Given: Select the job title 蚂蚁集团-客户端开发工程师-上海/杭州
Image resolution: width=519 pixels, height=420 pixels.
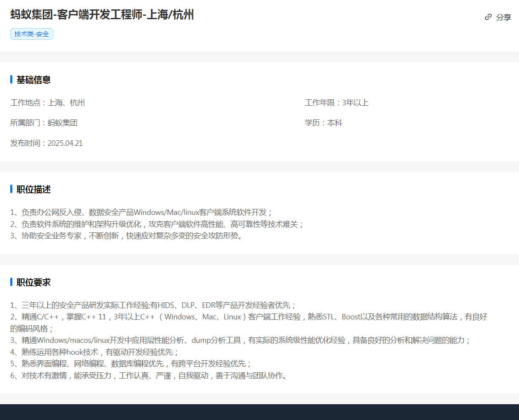Looking at the screenshot, I should [102, 14].
